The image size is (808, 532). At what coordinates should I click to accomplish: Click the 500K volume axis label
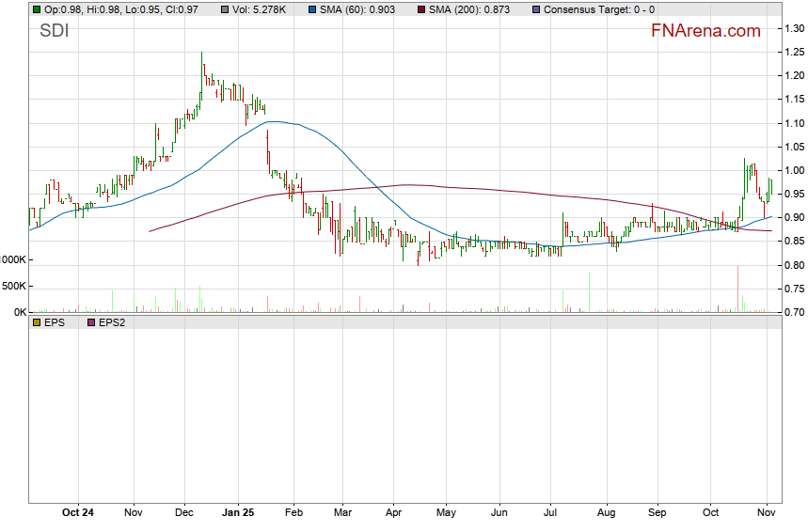pos(13,286)
